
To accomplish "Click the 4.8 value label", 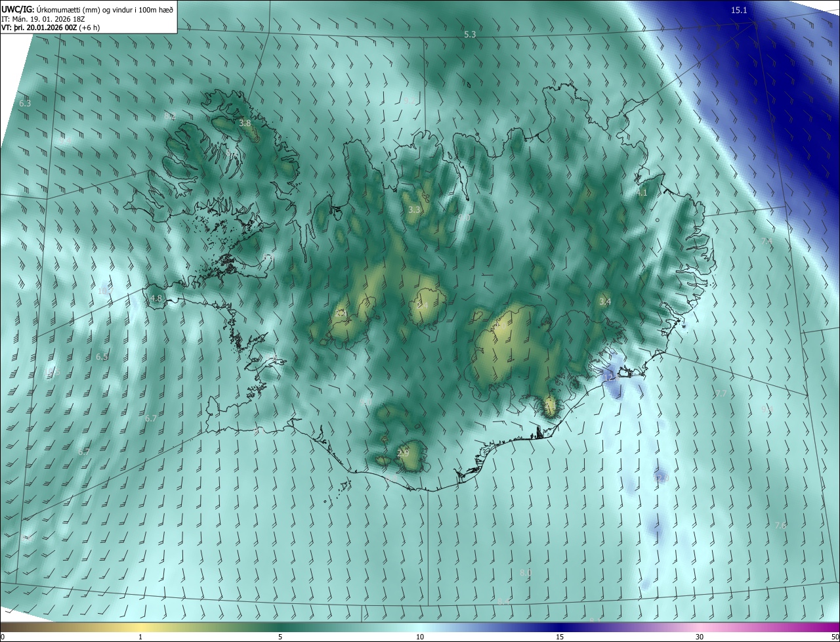I will (x=156, y=299).
